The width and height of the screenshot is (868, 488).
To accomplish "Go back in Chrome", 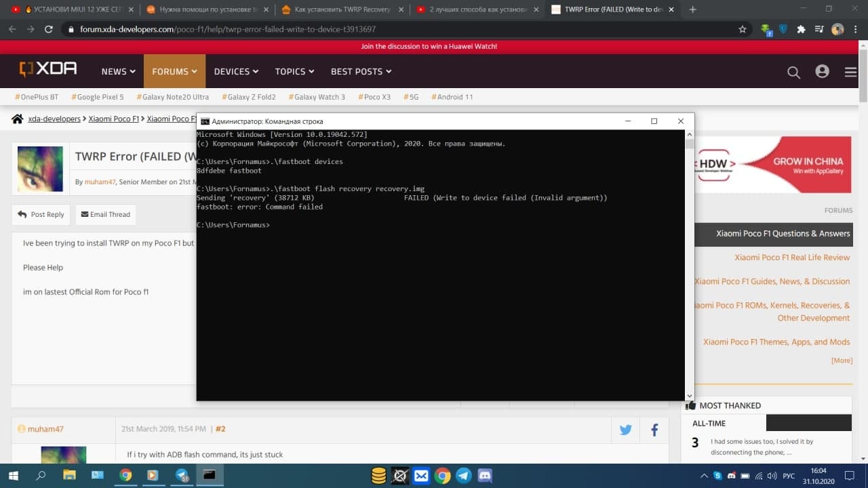I will (12, 29).
